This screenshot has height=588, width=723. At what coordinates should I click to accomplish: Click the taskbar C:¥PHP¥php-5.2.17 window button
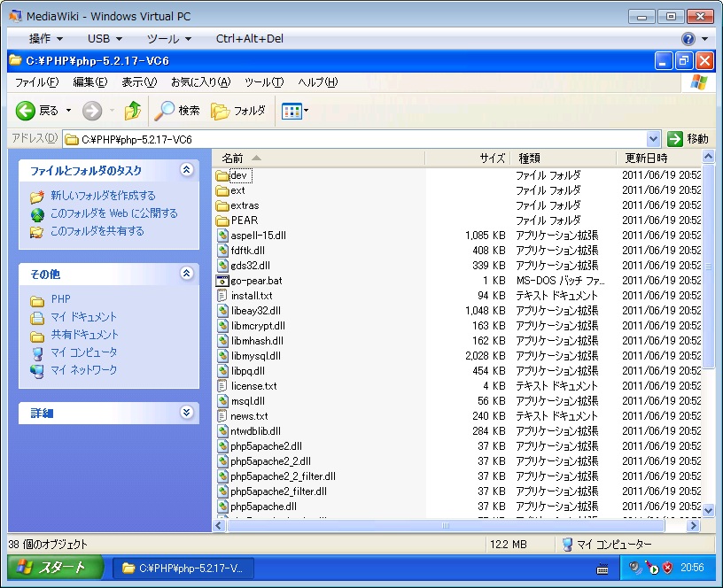[183, 569]
